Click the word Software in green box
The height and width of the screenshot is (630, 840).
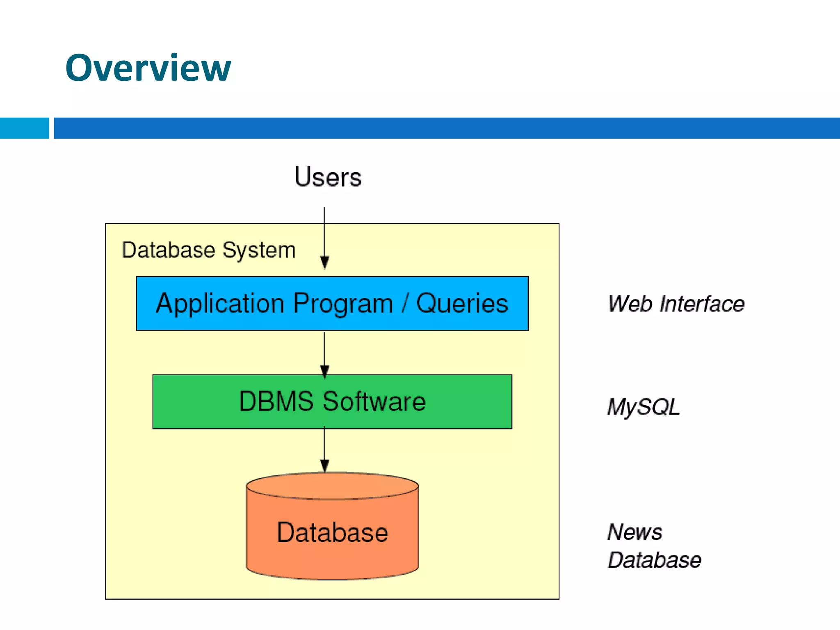pos(374,402)
